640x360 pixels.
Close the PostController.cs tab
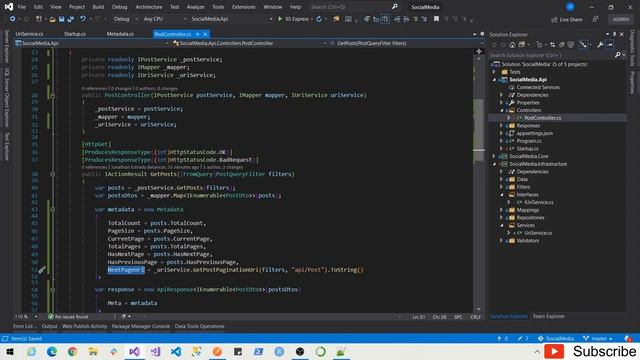(x=205, y=34)
